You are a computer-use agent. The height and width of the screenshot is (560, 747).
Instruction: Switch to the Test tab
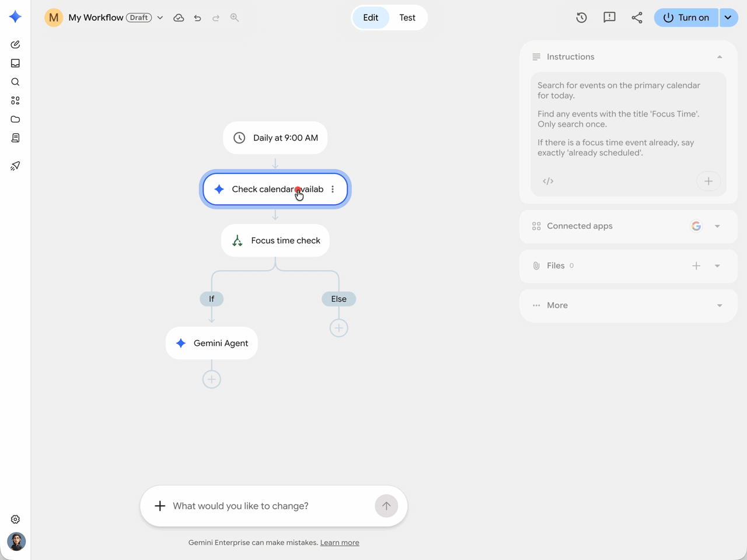407,17
